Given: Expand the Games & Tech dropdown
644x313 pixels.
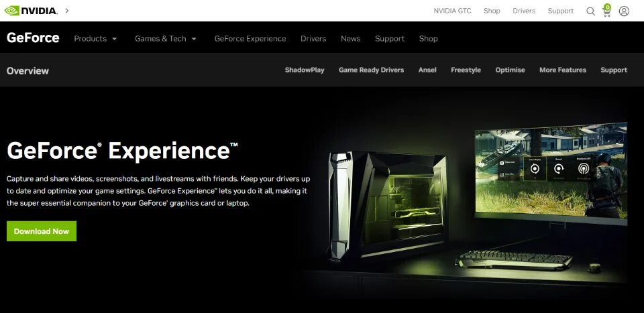Looking at the screenshot, I should coord(166,39).
